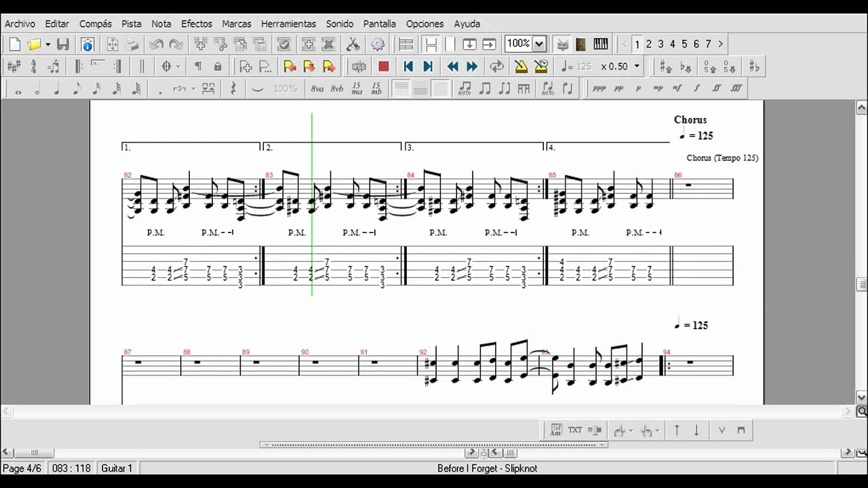Toggle the repeat close bar icon
The width and height of the screenshot is (868, 488).
pos(118,66)
